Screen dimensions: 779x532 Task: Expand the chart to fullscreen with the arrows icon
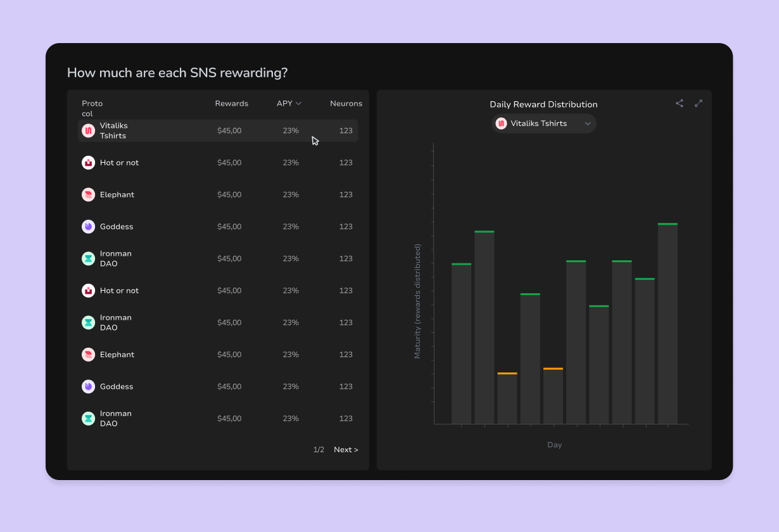pyautogui.click(x=698, y=103)
